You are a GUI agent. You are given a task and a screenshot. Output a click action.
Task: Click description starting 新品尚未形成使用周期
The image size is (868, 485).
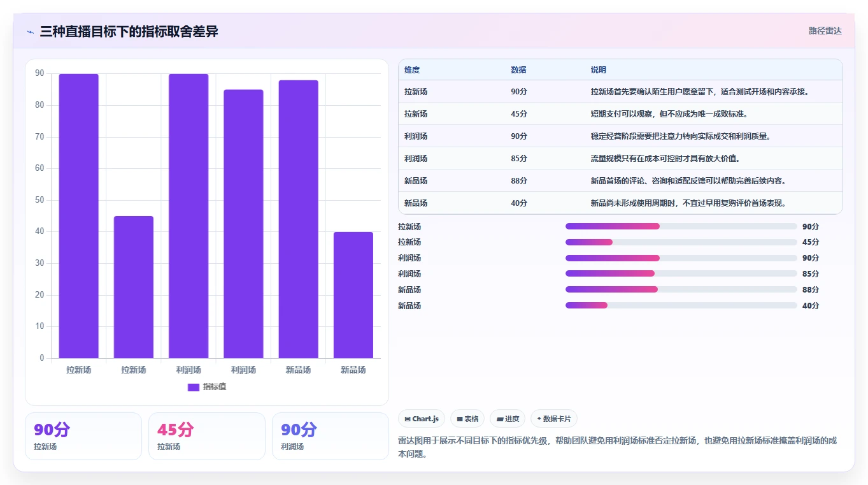[x=688, y=203]
